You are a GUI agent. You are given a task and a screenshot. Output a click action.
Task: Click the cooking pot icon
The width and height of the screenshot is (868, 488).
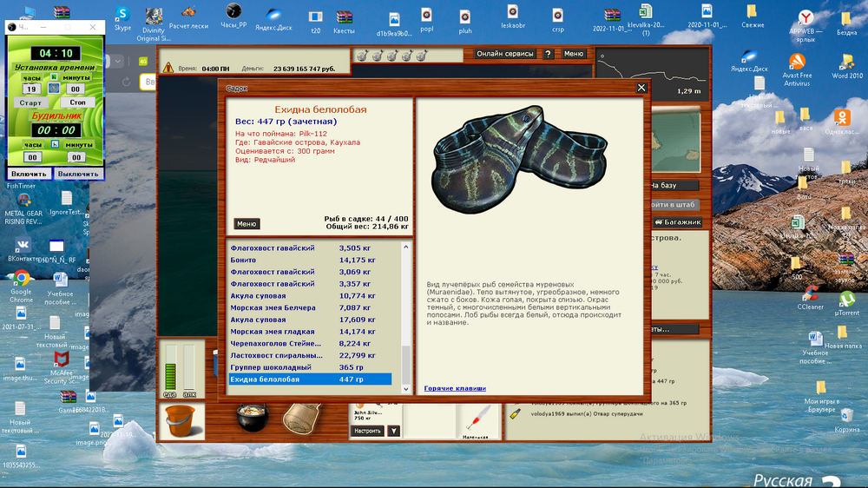[253, 418]
